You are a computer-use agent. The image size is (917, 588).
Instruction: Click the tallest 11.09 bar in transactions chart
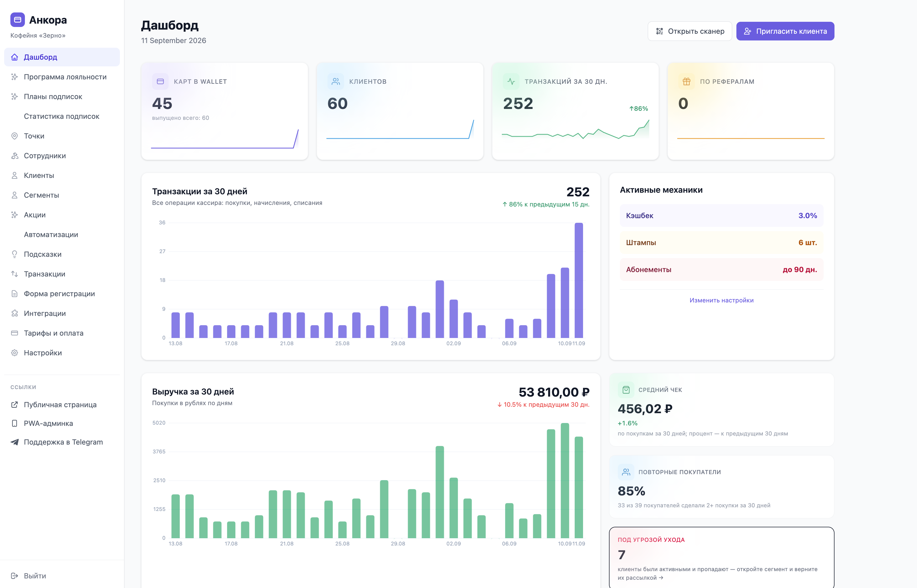[579, 280]
